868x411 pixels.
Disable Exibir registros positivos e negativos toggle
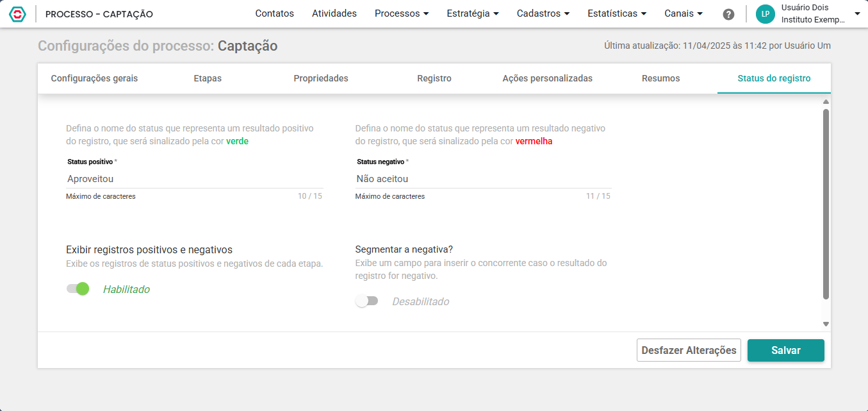pos(78,289)
